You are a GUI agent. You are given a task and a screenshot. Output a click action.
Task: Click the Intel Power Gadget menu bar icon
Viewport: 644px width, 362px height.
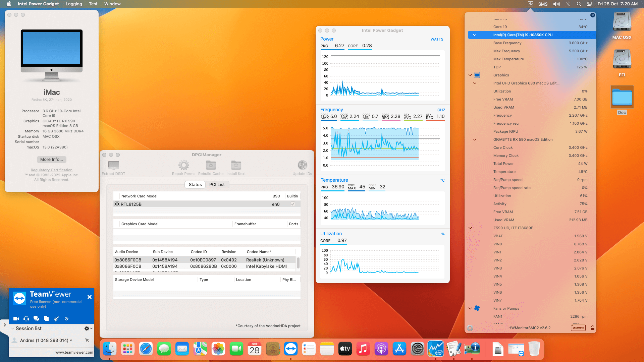[530, 4]
